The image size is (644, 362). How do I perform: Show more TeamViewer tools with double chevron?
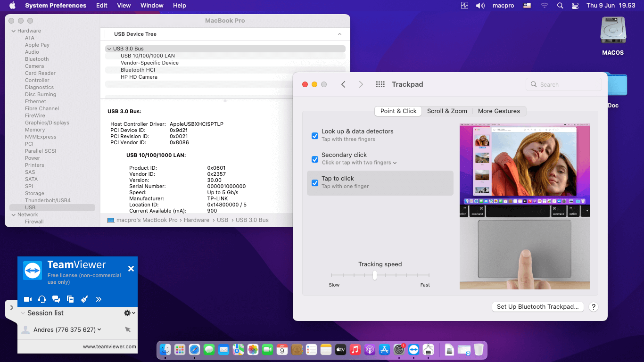(x=99, y=299)
